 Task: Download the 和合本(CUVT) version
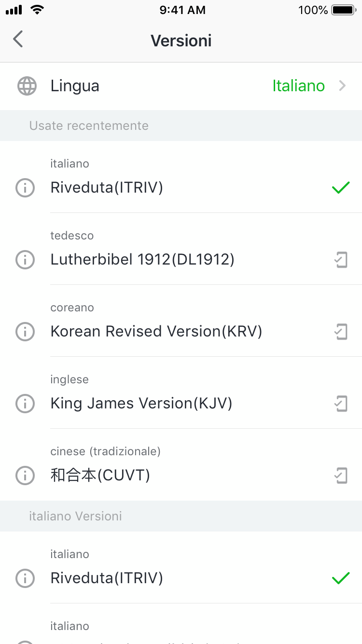tap(341, 476)
